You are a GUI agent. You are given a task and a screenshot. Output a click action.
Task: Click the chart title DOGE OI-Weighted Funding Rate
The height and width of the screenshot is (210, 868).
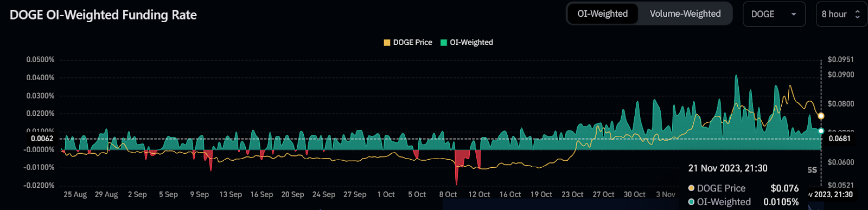(103, 15)
